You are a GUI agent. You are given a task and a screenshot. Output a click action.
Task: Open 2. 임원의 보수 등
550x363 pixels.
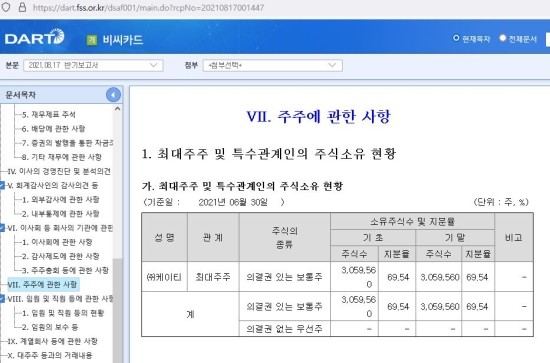coord(50,327)
